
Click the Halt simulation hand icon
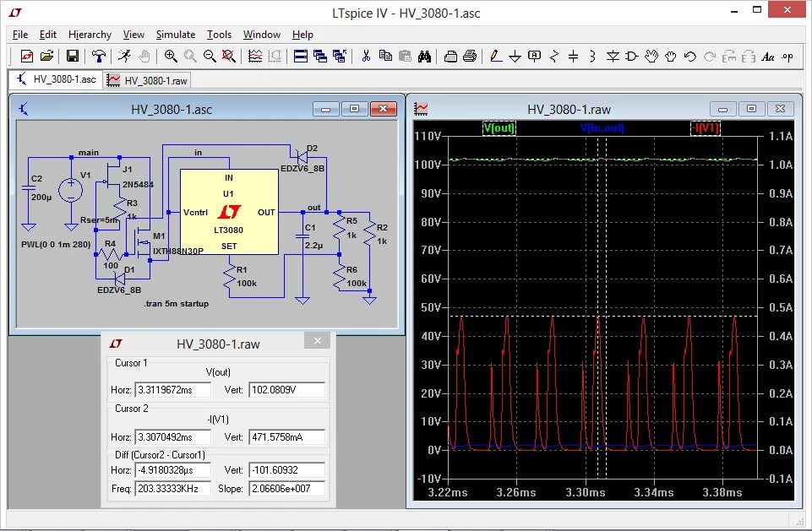click(144, 56)
